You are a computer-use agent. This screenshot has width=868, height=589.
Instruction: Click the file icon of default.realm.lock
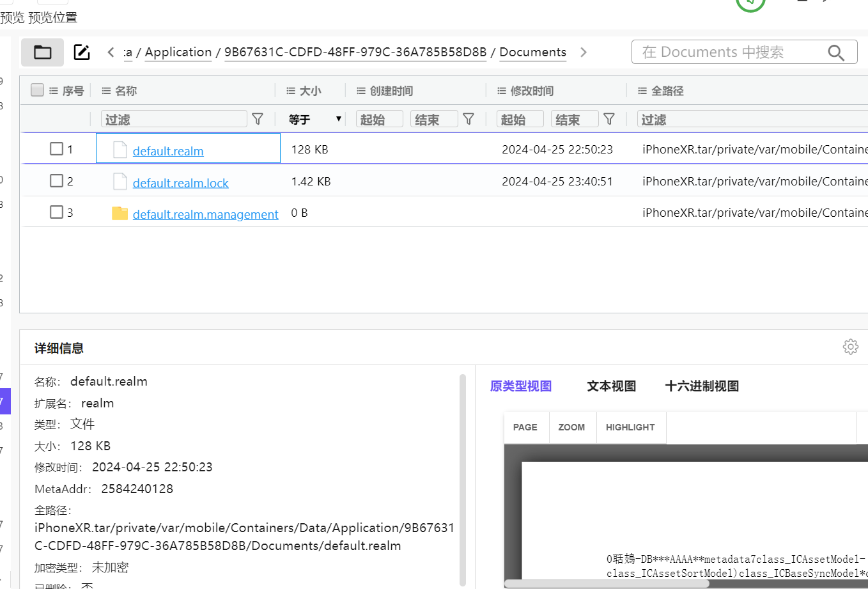coord(120,182)
